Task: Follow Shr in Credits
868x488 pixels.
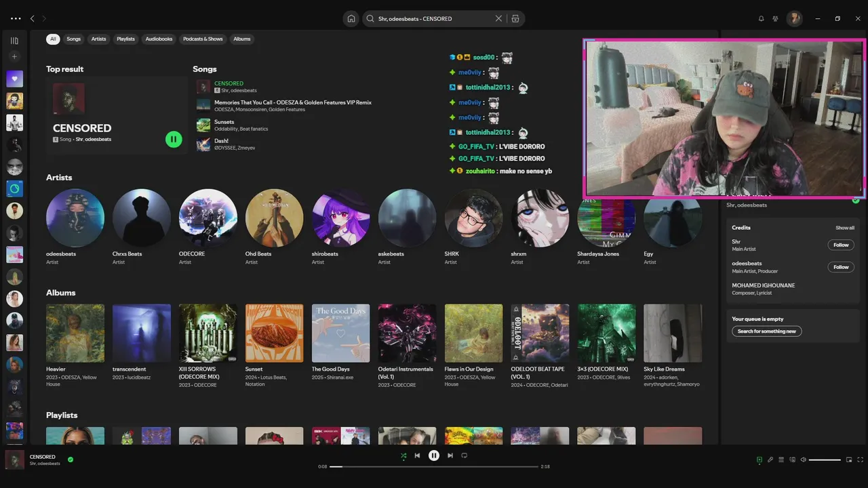Action: click(841, 245)
